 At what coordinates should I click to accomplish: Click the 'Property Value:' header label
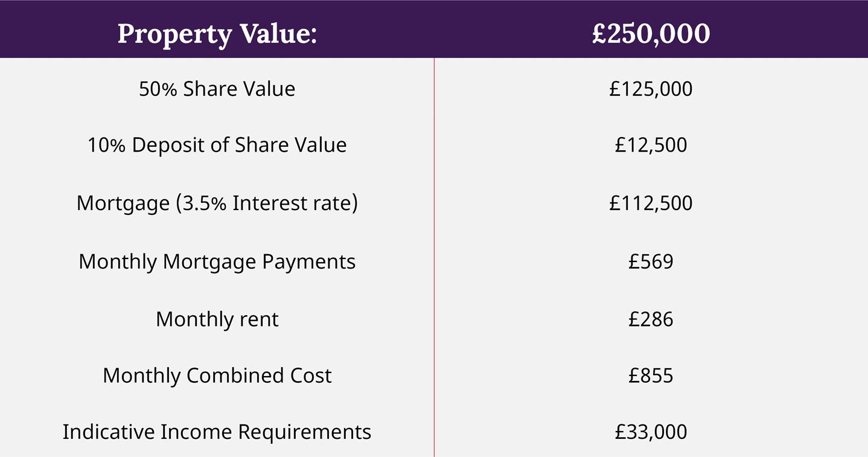(217, 33)
